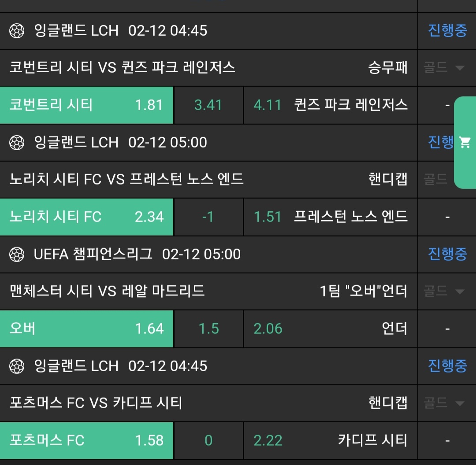The image size is (476, 465).
Task: Toggle the 노리치 시티 FC 2.34 selection
Action: pyautogui.click(x=86, y=217)
